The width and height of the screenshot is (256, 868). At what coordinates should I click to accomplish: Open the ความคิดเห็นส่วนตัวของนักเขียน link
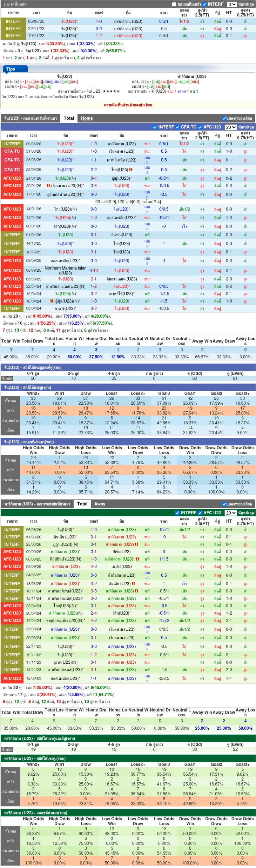tap(128, 105)
